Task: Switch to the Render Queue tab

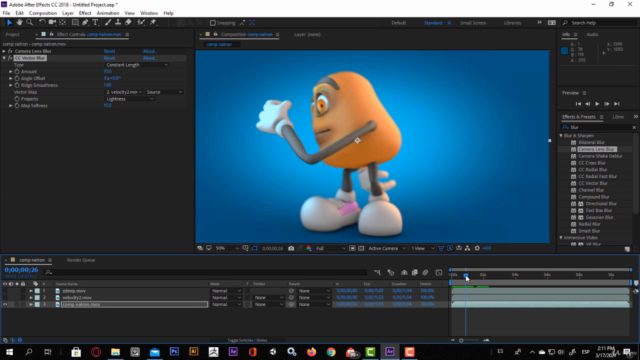Action: click(81, 260)
